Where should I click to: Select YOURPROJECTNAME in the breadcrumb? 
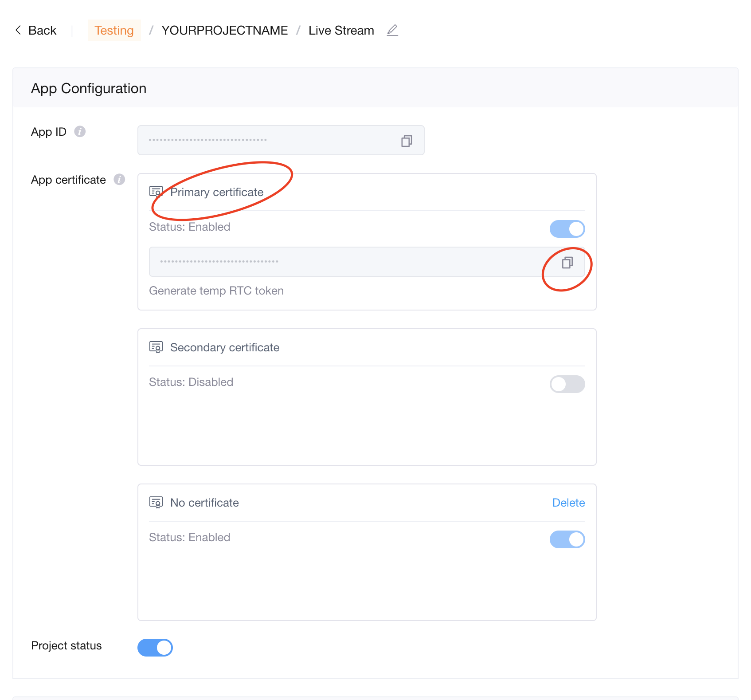point(224,30)
